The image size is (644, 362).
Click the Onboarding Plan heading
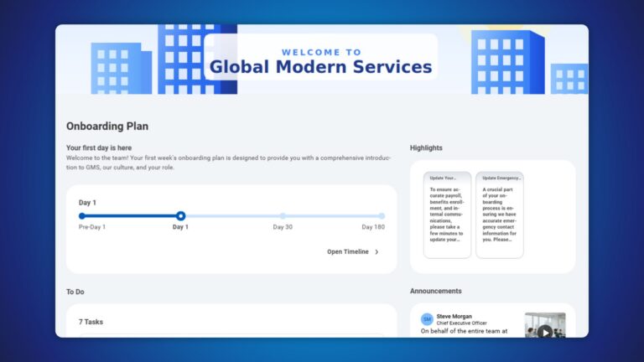pos(107,127)
